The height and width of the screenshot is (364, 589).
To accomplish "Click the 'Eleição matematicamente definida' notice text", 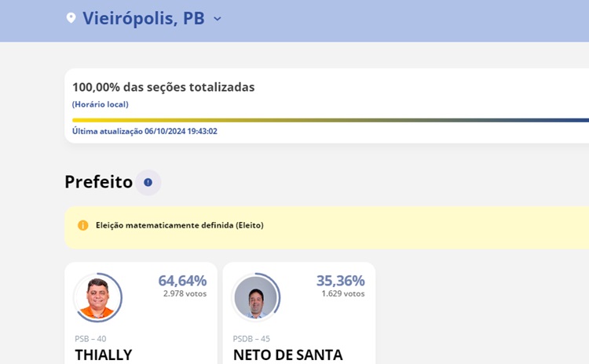I will pyautogui.click(x=179, y=225).
